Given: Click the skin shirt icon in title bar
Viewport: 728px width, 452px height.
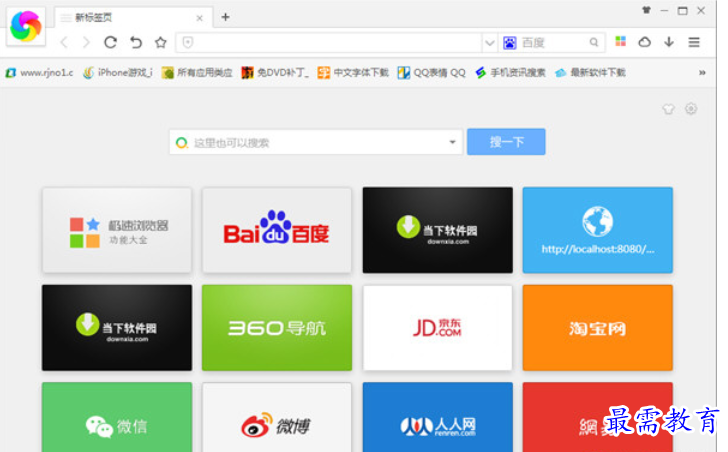Looking at the screenshot, I should click(646, 10).
